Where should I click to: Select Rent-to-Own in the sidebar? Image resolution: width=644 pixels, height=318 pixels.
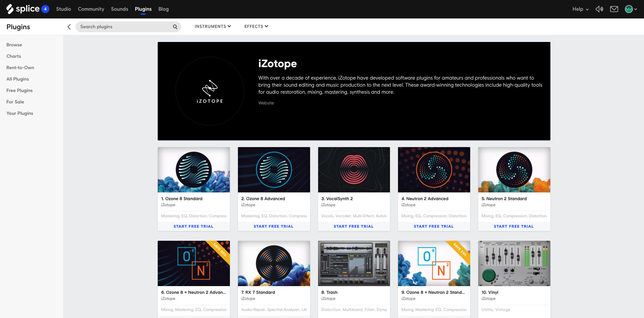pyautogui.click(x=20, y=67)
